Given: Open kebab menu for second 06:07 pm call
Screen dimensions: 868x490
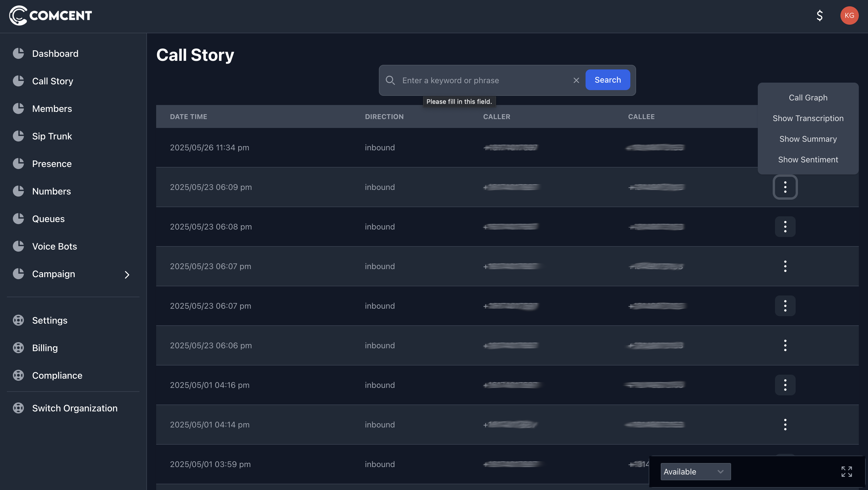Looking at the screenshot, I should pyautogui.click(x=785, y=306).
